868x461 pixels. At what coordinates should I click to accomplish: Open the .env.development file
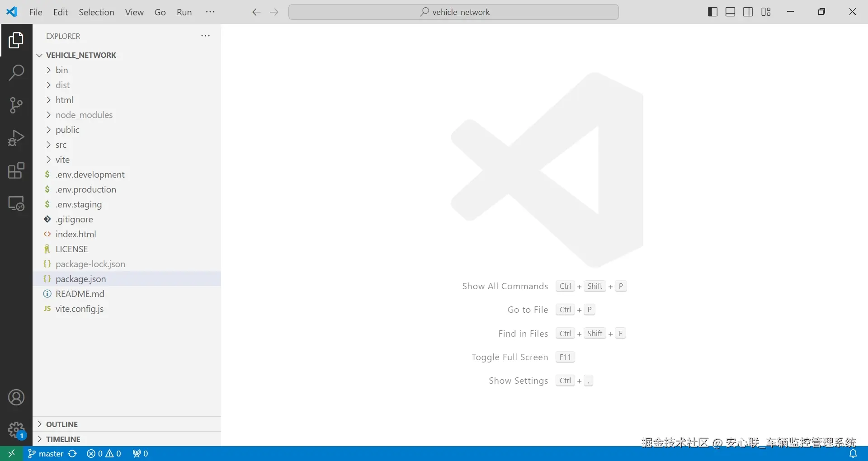pyautogui.click(x=127, y=174)
